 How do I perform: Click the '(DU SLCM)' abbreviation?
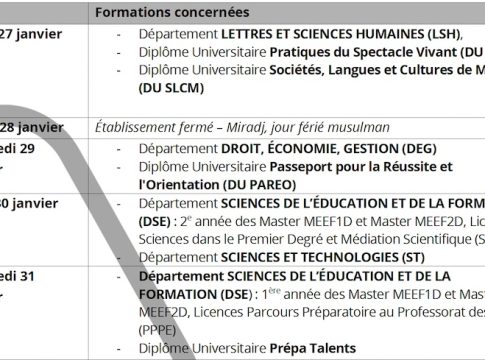tap(171, 88)
